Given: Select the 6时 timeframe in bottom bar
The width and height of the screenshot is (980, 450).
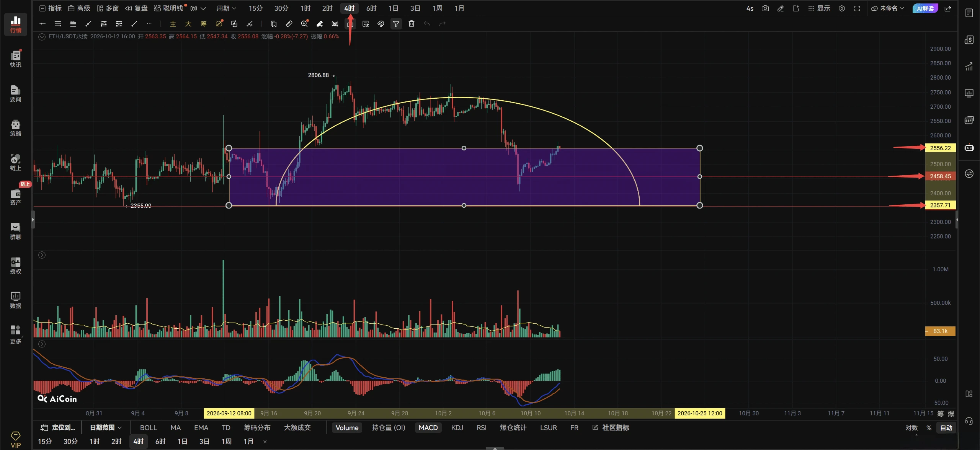Looking at the screenshot, I should tap(160, 441).
